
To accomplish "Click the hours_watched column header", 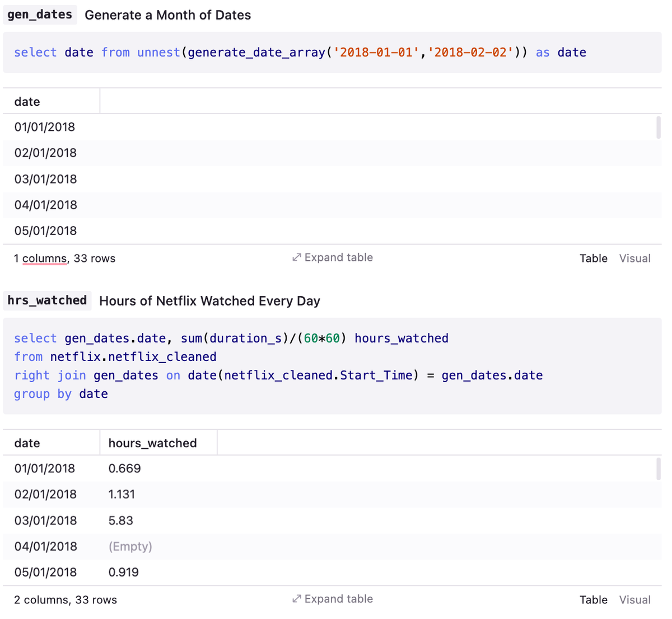I will click(x=152, y=443).
